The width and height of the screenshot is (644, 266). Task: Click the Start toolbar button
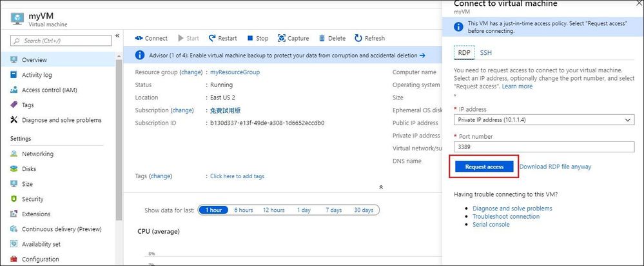[188, 38]
